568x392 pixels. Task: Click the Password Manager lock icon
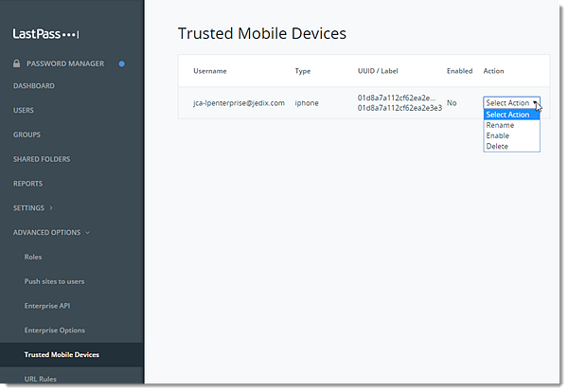pos(16,63)
